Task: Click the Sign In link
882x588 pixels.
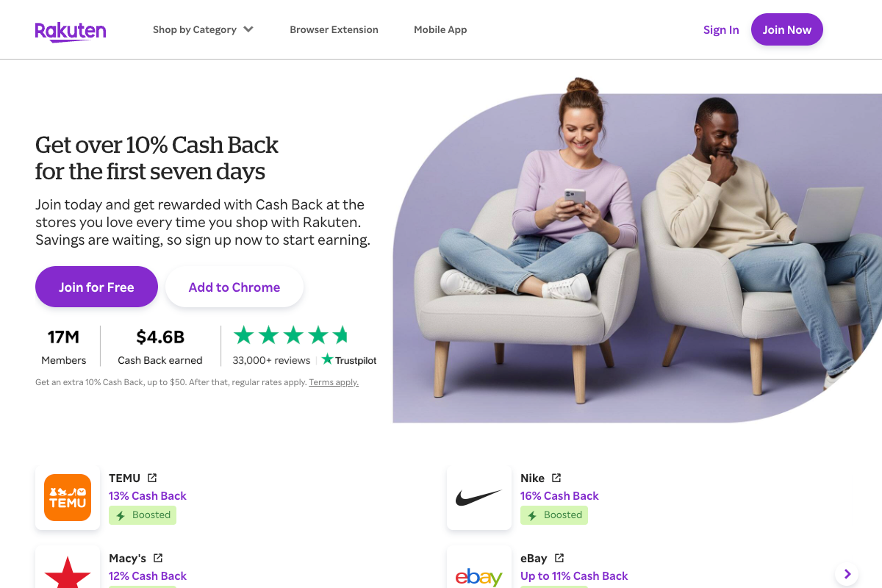Action: point(721,29)
